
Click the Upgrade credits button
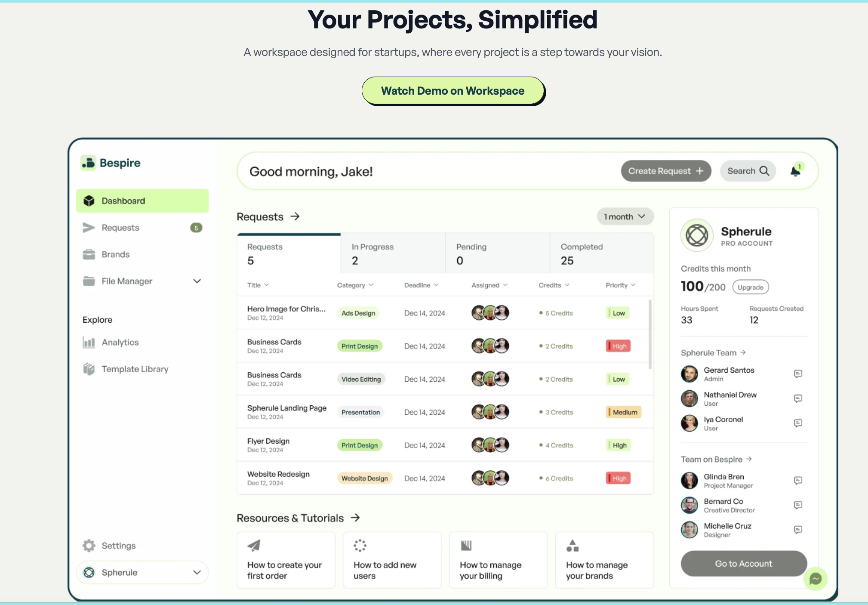click(x=750, y=287)
